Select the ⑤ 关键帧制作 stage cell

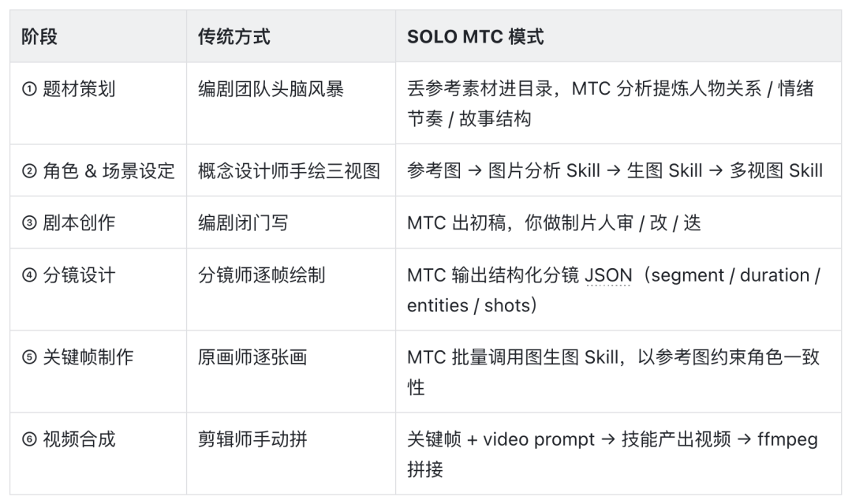(x=78, y=357)
